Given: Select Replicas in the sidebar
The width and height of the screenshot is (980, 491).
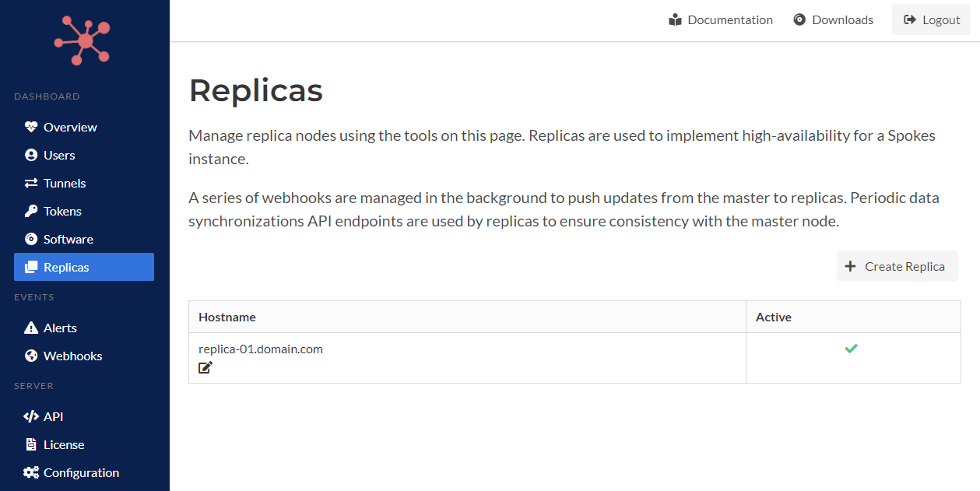Looking at the screenshot, I should point(66,267).
